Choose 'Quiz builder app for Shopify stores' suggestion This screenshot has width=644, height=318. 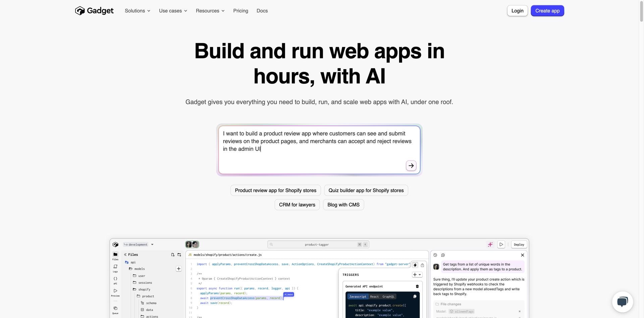click(x=366, y=191)
